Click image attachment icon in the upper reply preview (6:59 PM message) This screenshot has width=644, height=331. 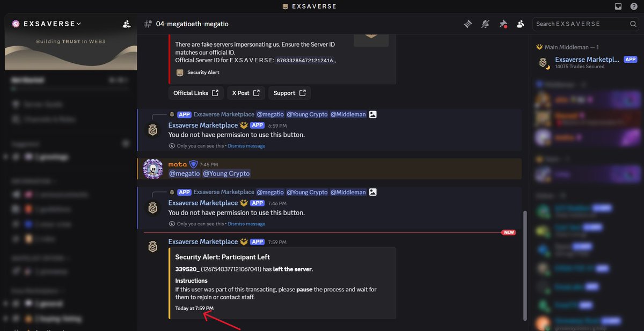click(x=373, y=114)
